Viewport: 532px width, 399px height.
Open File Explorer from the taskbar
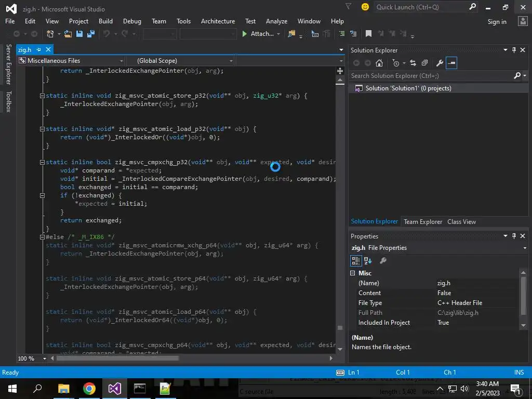click(63, 389)
